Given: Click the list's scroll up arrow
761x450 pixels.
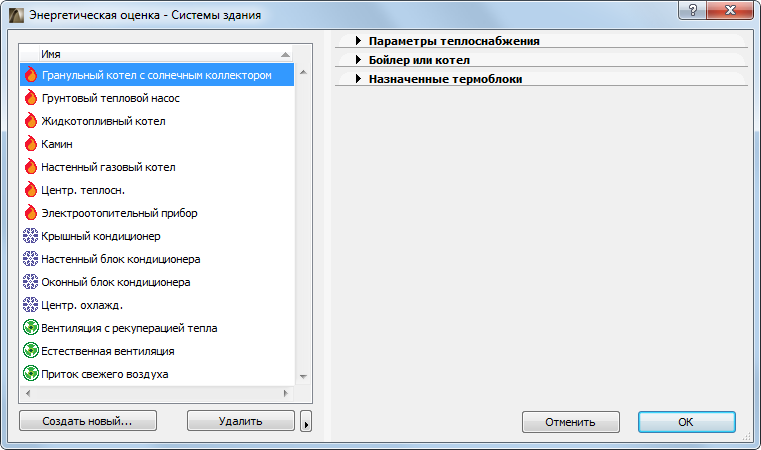Looking at the screenshot, I should click(x=303, y=72).
